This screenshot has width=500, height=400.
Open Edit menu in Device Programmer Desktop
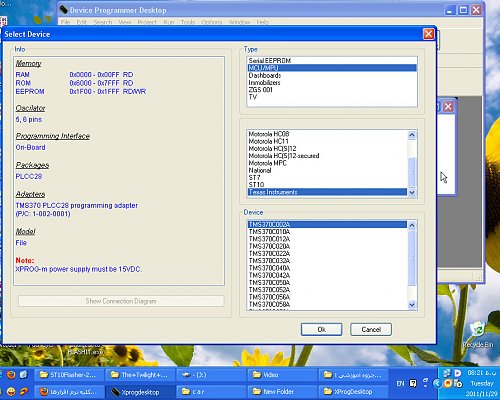[82, 22]
